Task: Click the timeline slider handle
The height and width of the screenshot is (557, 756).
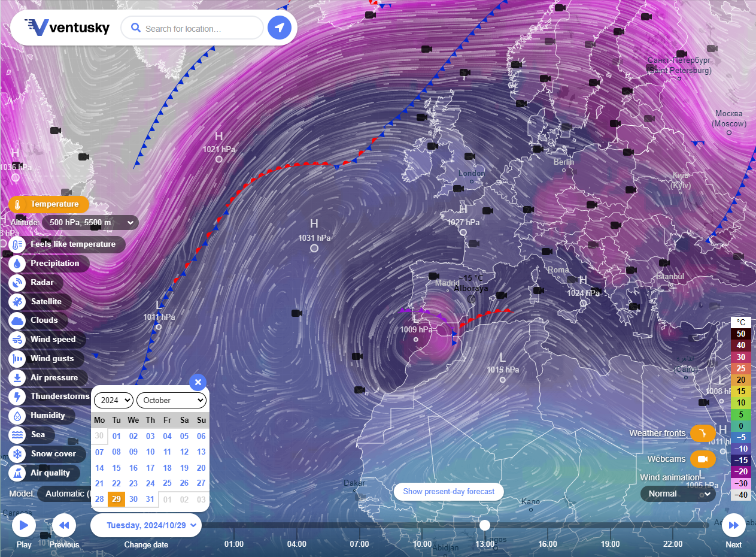Action: pos(485,525)
